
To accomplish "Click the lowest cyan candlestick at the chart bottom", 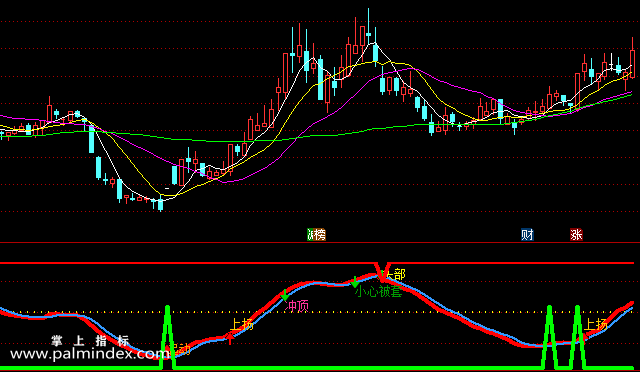I will tap(160, 203).
